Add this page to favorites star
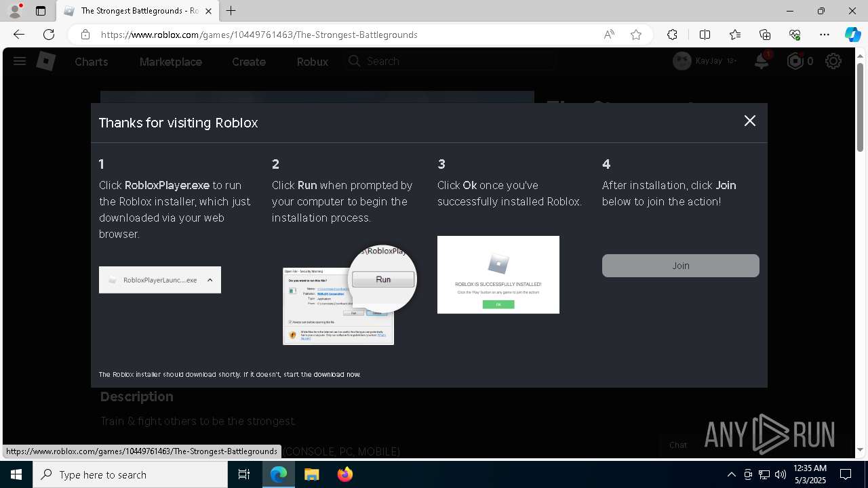868x488 pixels. [x=636, y=35]
